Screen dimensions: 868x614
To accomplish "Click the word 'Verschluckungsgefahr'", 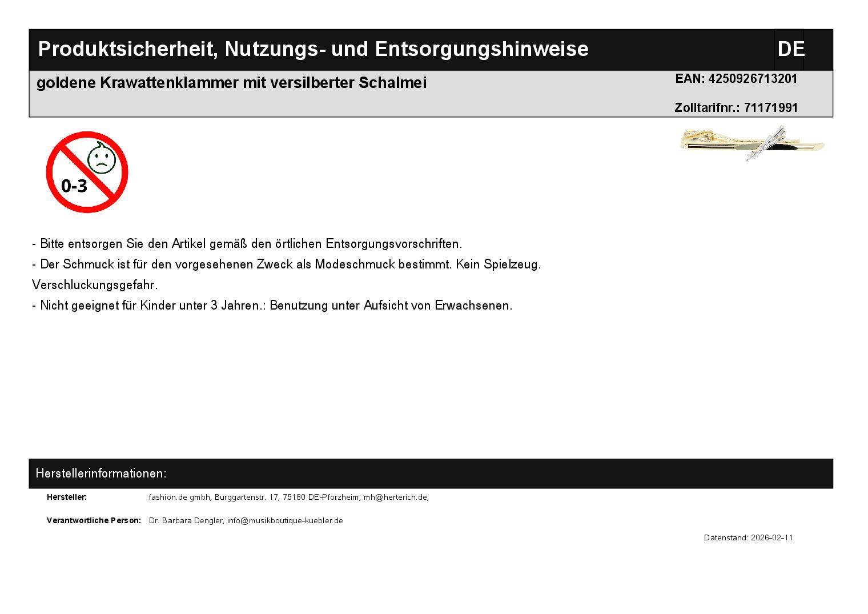I will coord(95,285).
